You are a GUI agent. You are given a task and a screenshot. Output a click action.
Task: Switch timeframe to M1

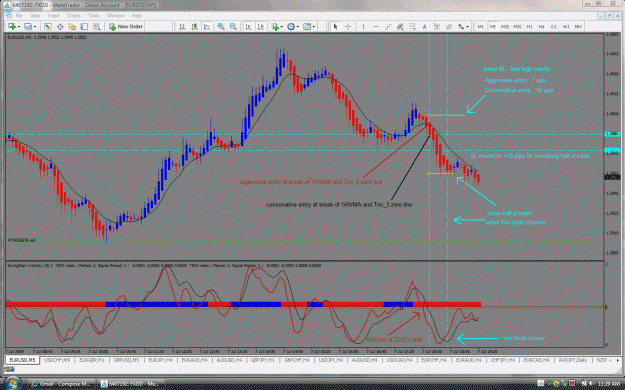pyautogui.click(x=480, y=27)
